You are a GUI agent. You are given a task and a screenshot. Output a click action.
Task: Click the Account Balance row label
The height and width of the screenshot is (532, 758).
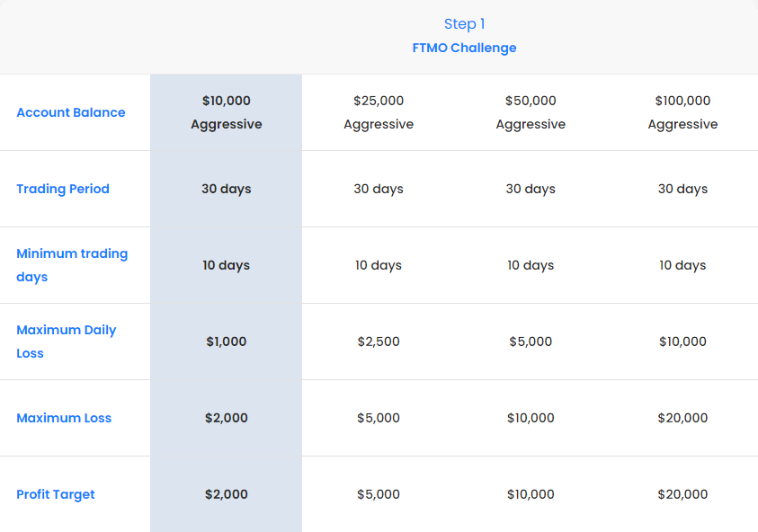(x=71, y=112)
